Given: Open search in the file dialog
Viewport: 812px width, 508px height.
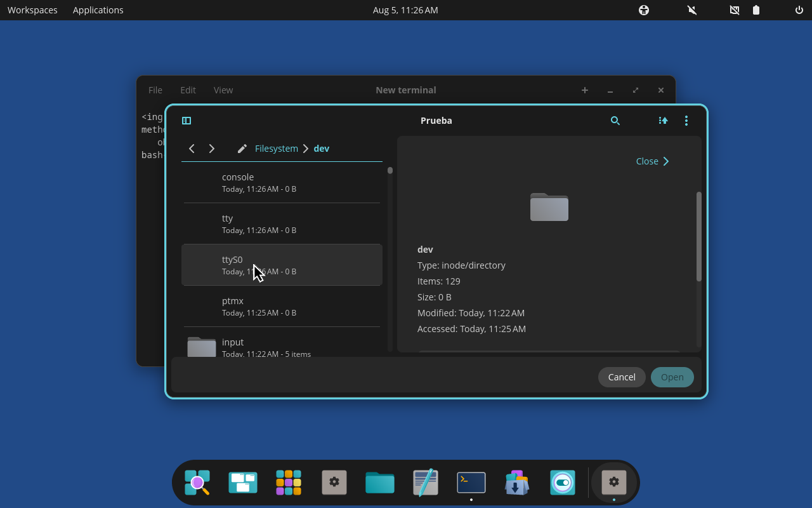Looking at the screenshot, I should [x=615, y=121].
